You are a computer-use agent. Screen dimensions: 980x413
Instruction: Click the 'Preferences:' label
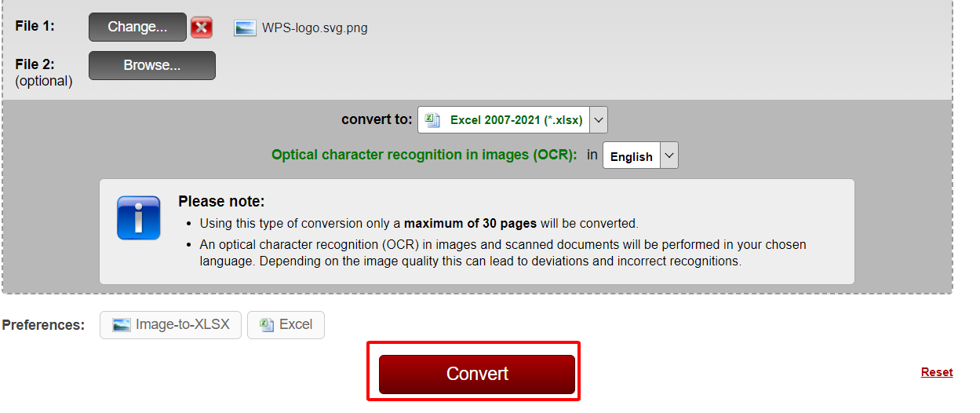coord(43,325)
